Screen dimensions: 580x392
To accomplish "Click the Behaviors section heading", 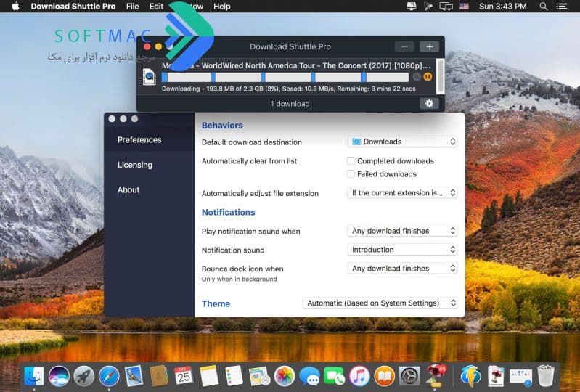I will tap(222, 126).
